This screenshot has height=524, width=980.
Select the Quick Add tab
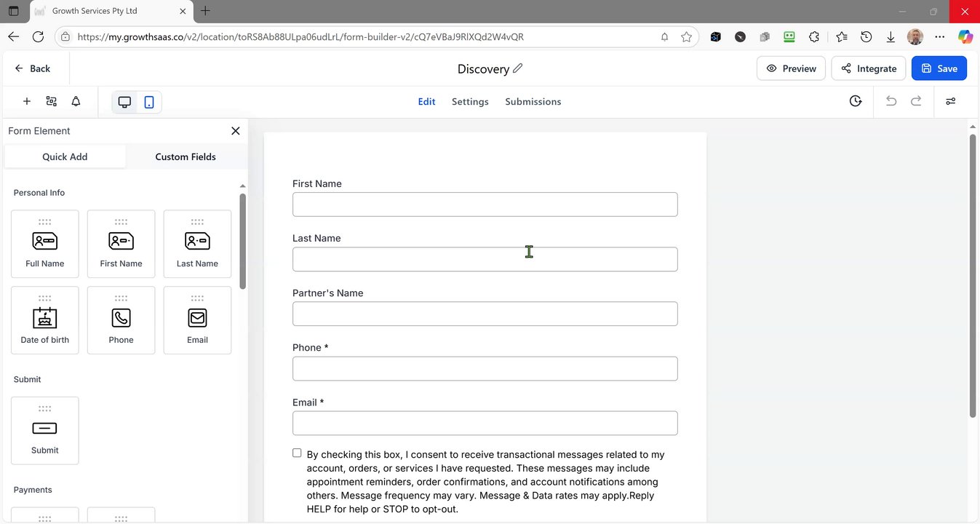tap(65, 156)
